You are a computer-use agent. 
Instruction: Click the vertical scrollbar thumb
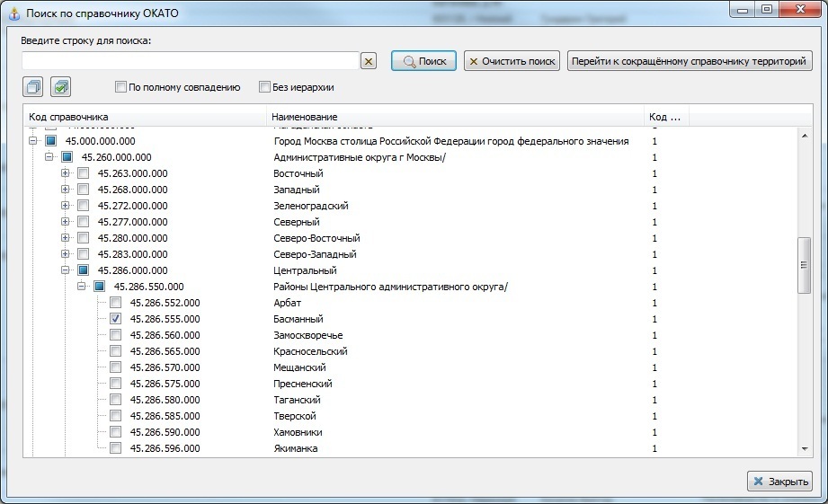click(804, 265)
